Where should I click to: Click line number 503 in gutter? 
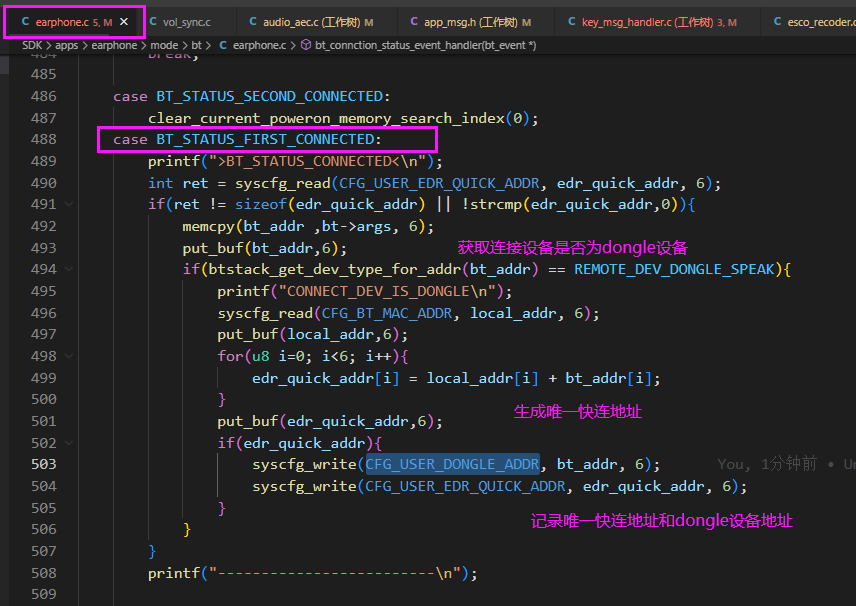[44, 464]
